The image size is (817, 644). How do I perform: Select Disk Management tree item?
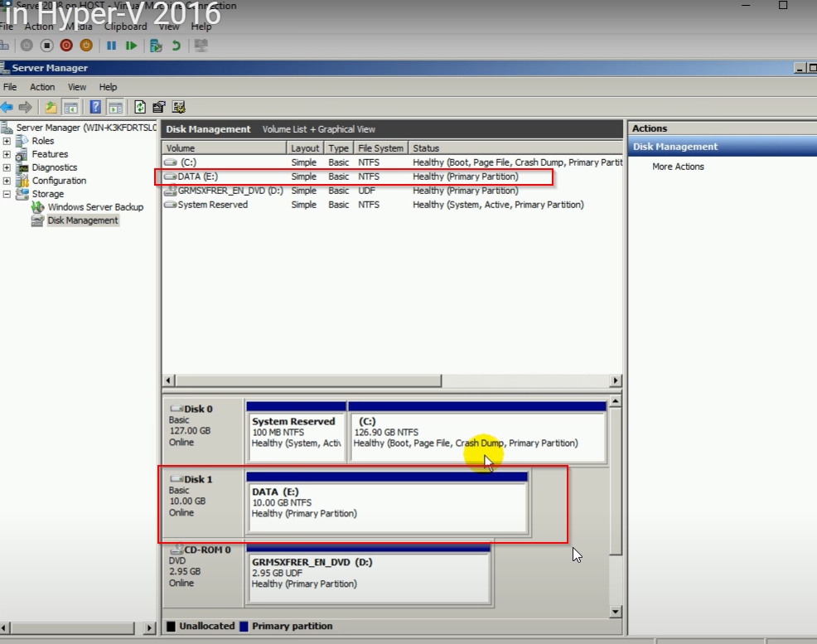click(83, 220)
